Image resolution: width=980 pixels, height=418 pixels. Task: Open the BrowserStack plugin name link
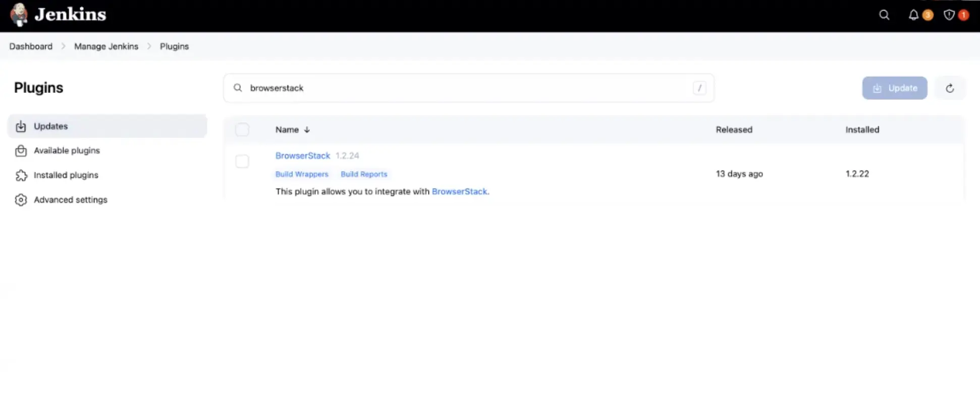[303, 155]
